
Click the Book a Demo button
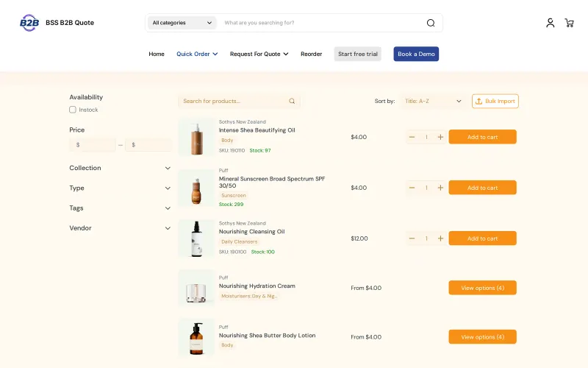[x=416, y=54]
